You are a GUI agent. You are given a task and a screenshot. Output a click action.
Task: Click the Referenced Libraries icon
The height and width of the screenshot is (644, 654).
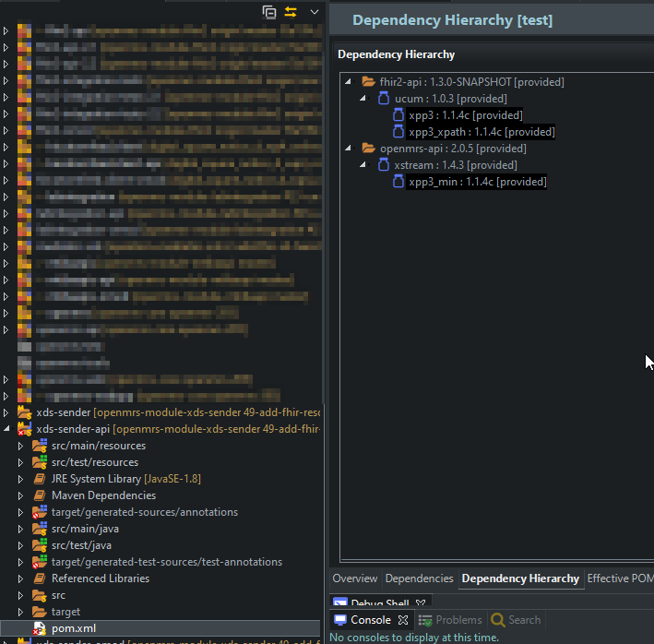(40, 578)
